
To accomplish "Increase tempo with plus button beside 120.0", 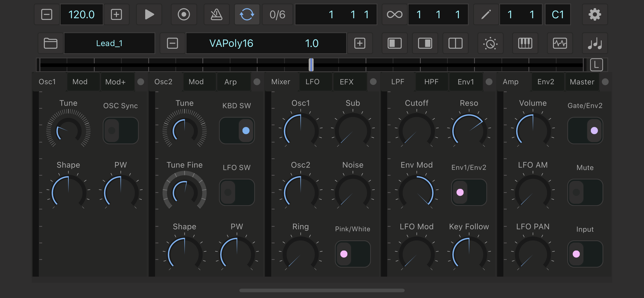I will 116,14.
